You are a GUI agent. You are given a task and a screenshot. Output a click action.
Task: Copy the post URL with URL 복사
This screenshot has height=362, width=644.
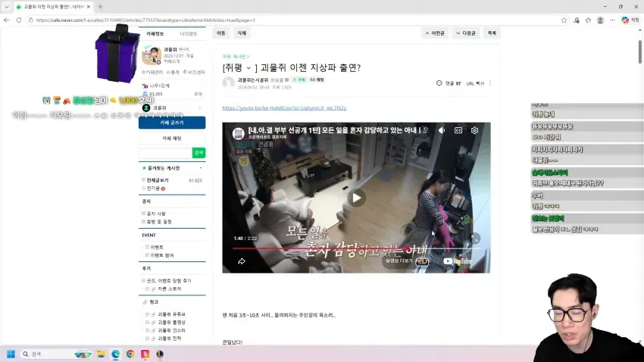(475, 83)
